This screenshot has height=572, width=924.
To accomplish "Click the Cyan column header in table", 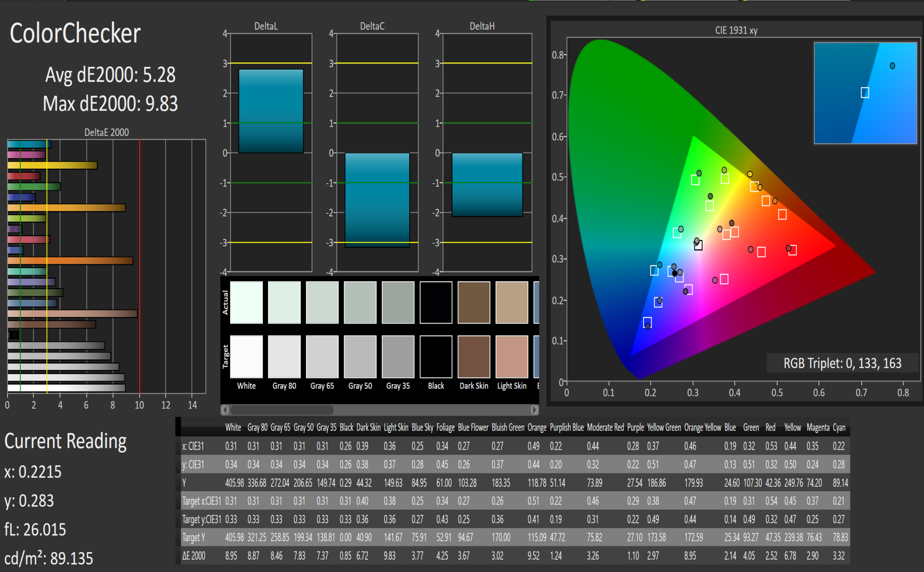I will (839, 428).
